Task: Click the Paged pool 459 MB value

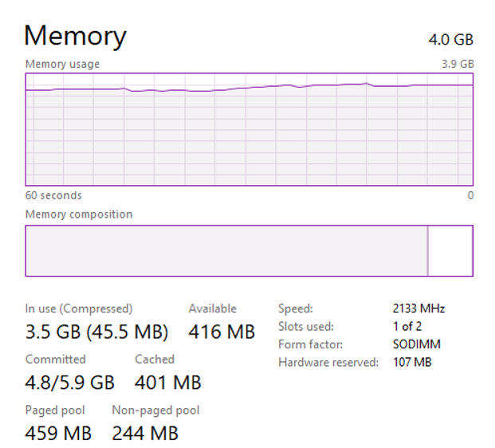Action: pyautogui.click(x=58, y=434)
